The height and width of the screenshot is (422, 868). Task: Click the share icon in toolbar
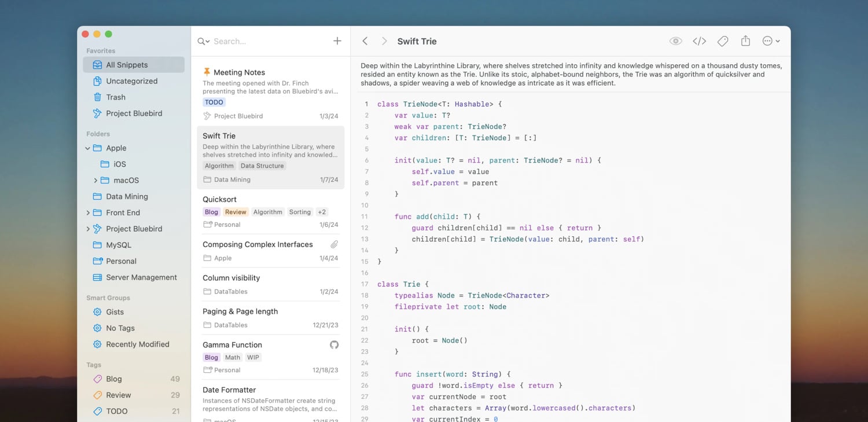[745, 41]
